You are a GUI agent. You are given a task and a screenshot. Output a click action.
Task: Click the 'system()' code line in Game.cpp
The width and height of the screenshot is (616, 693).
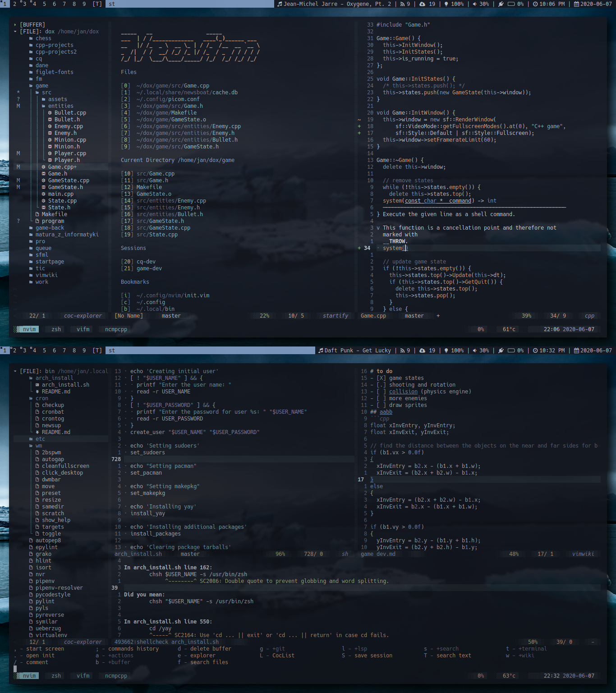[395, 248]
